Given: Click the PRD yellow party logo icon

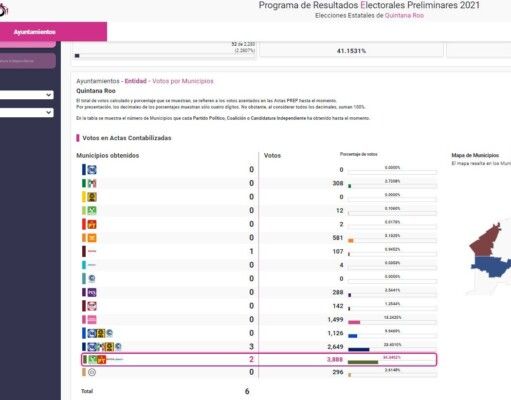Looking at the screenshot, I should coord(92,197).
